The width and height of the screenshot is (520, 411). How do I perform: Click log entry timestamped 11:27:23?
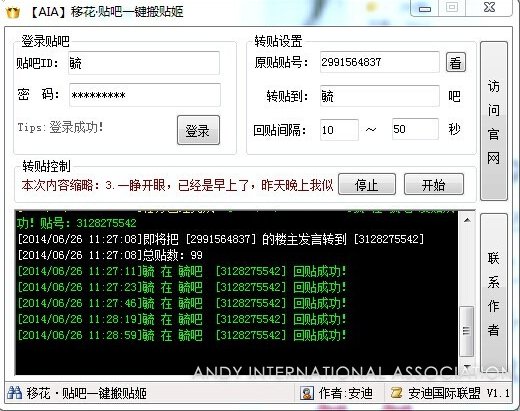pyautogui.click(x=182, y=287)
